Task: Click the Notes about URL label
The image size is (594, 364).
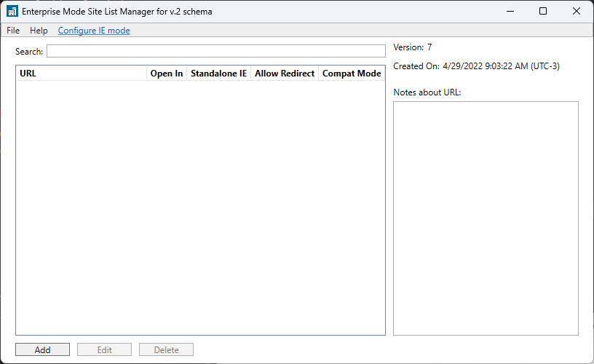Action: [427, 92]
